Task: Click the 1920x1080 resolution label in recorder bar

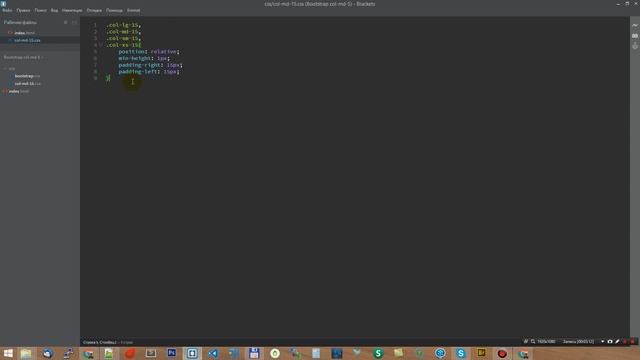Action: click(546, 342)
